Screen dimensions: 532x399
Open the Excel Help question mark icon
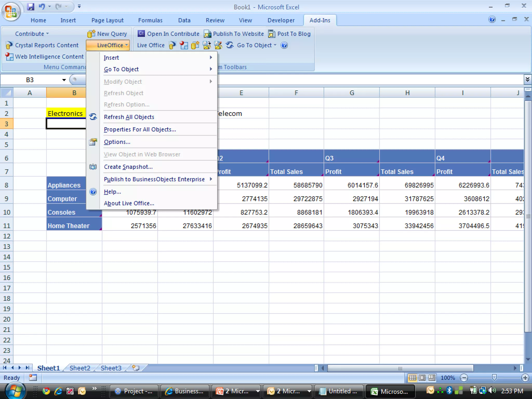coord(492,19)
